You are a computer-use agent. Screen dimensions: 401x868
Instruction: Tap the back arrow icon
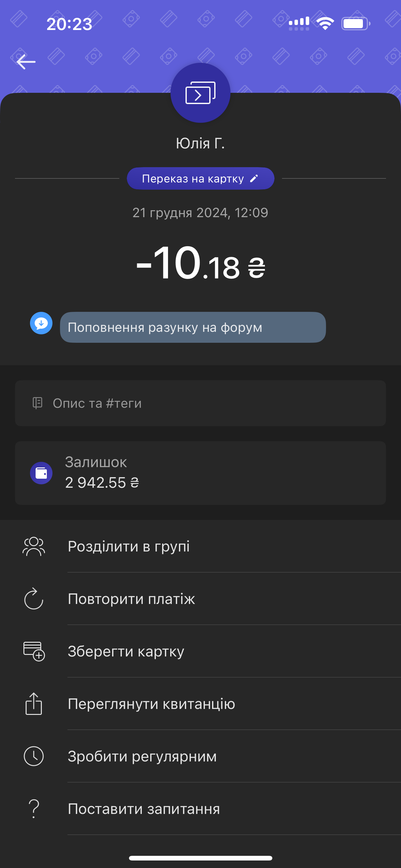[26, 62]
